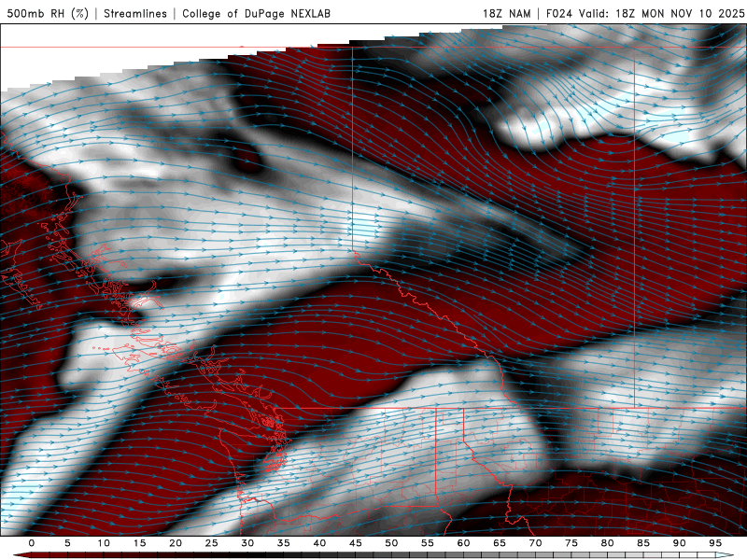Screen dimensions: 747x560
Task: Click the light blue right arrow tip of colorbar
Action: click(725, 555)
